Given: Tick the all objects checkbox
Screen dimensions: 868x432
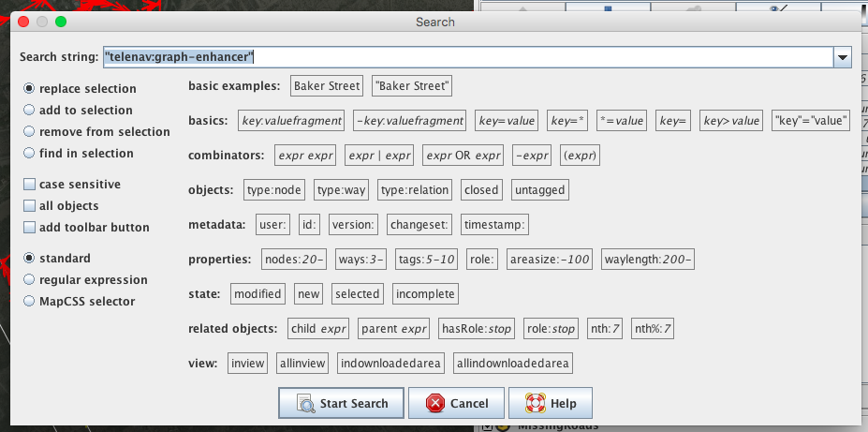Looking at the screenshot, I should pyautogui.click(x=29, y=206).
